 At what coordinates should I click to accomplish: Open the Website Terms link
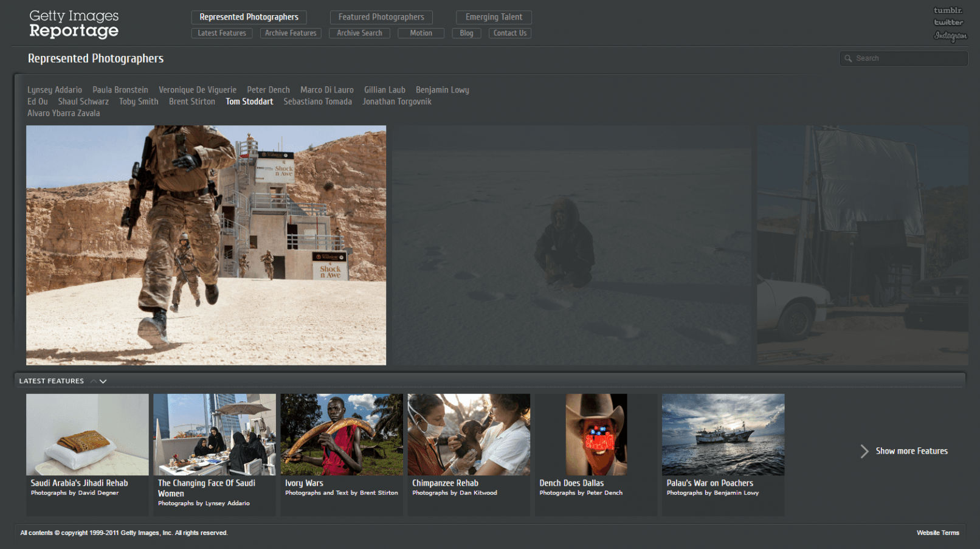click(x=938, y=533)
